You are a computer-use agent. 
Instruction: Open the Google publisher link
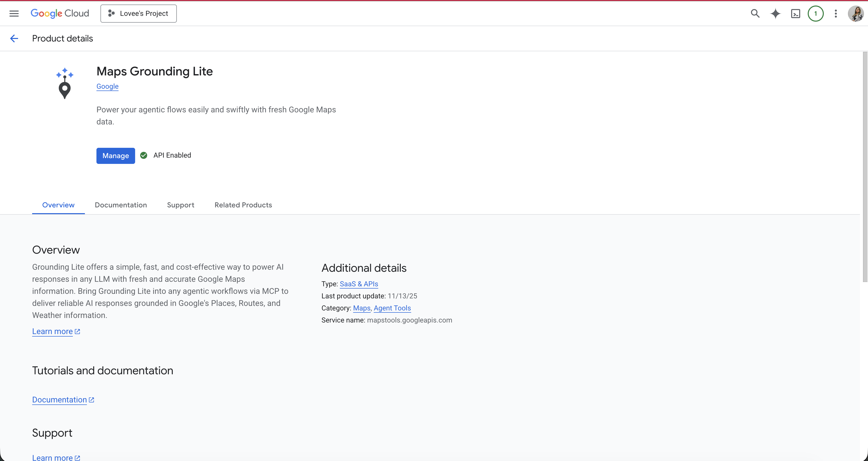pos(107,86)
